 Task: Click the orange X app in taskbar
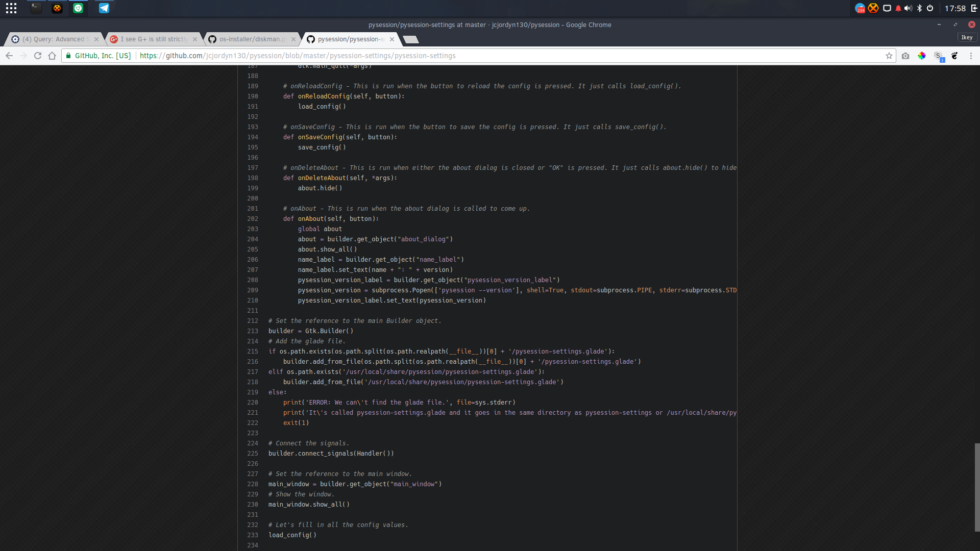[x=57, y=8]
